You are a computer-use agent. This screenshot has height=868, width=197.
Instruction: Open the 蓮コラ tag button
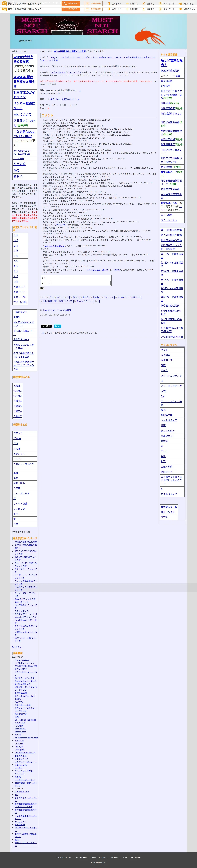(75, 298)
